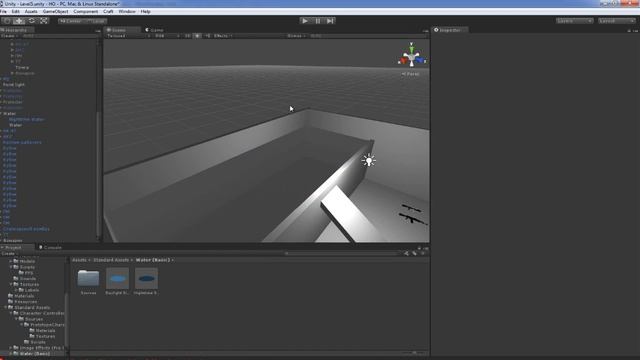Select Water parent object in Hierarchy
Viewport: 640px width, 360px height.
(x=9, y=113)
